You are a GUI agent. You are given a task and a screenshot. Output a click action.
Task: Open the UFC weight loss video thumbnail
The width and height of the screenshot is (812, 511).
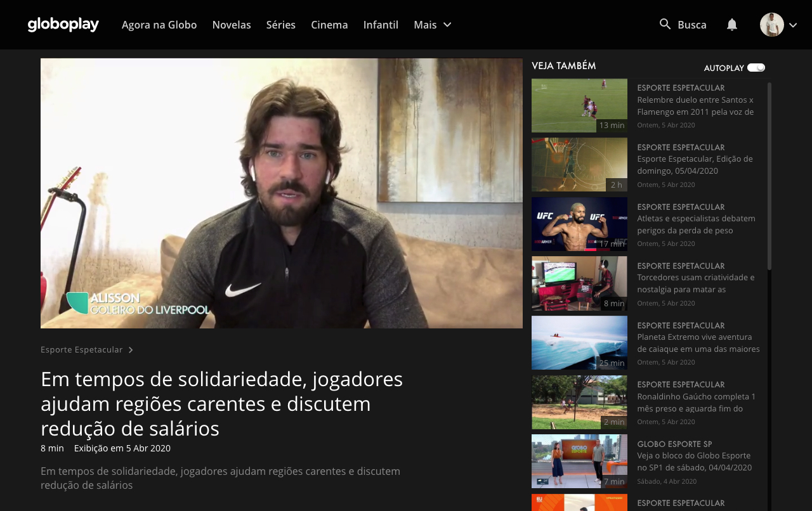579,224
